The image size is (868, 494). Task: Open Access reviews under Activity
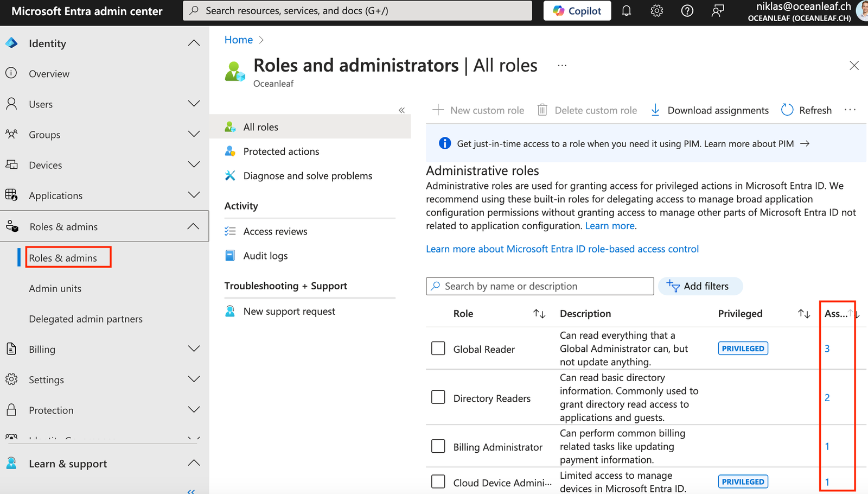[x=275, y=231]
